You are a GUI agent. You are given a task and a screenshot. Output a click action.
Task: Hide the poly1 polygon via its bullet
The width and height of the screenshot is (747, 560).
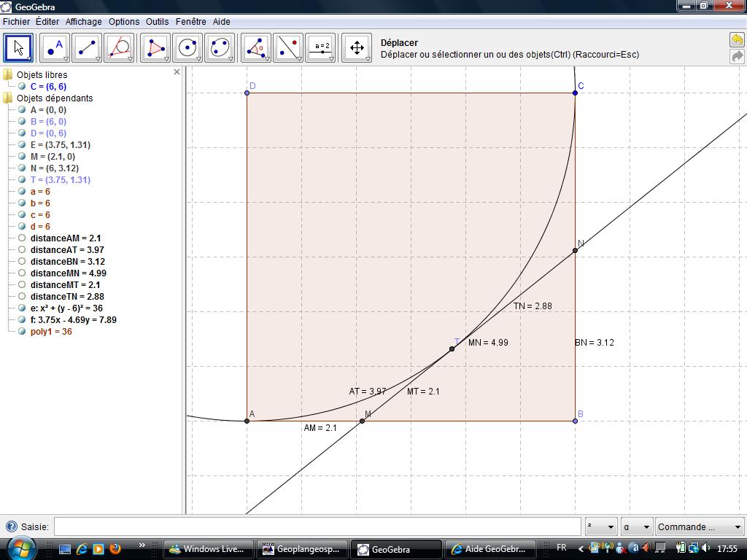(22, 332)
